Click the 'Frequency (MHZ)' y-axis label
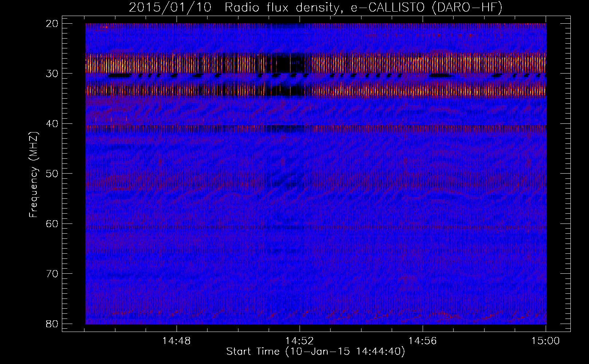 coord(33,174)
